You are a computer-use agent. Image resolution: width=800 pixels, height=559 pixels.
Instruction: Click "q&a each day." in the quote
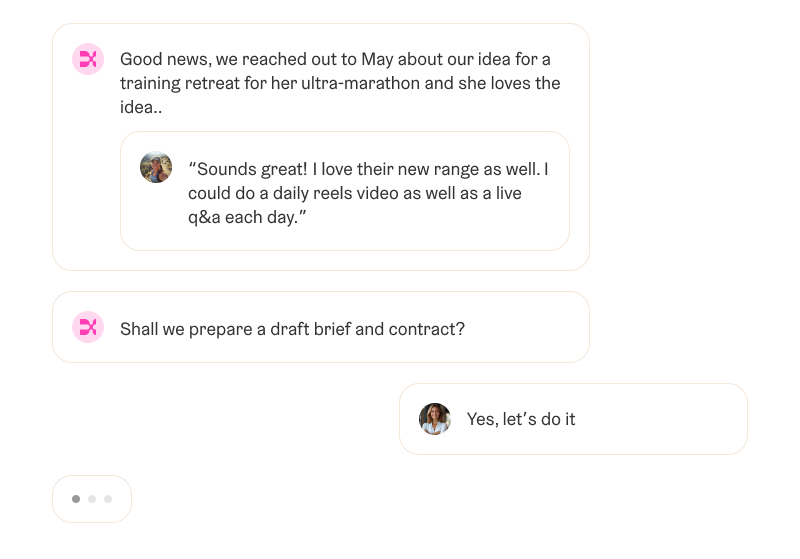245,217
